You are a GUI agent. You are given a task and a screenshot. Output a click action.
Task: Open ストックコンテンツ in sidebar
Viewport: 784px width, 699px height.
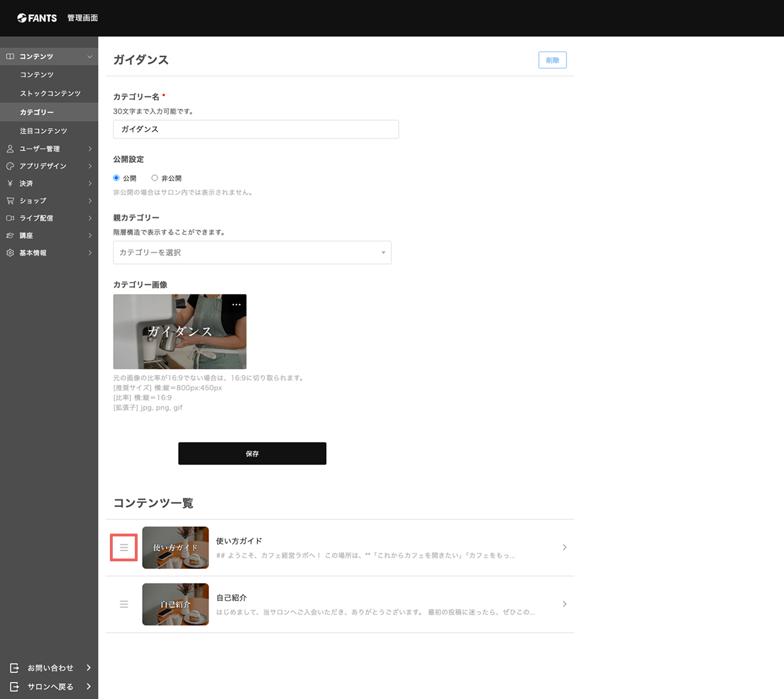pos(50,93)
